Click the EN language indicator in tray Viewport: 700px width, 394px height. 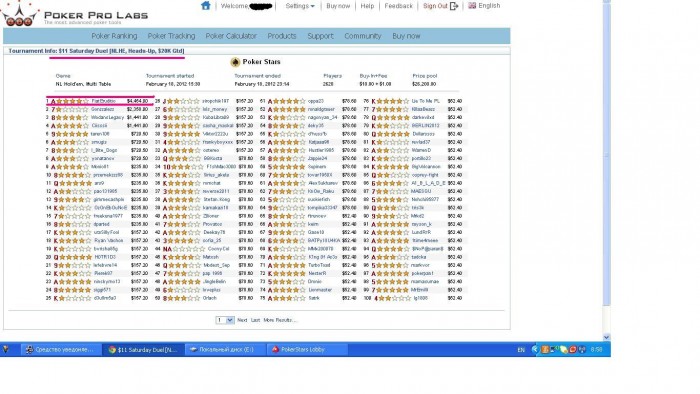click(x=521, y=350)
